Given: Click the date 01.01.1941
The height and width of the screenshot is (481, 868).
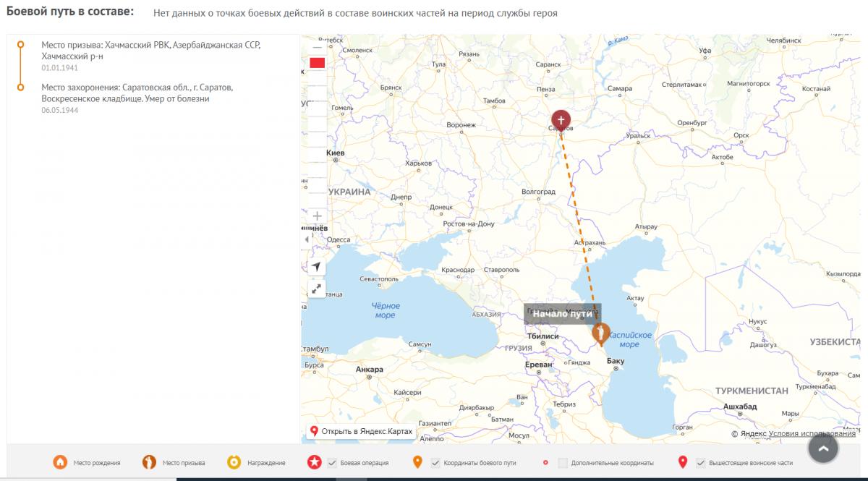Looking at the screenshot, I should pos(59,67).
